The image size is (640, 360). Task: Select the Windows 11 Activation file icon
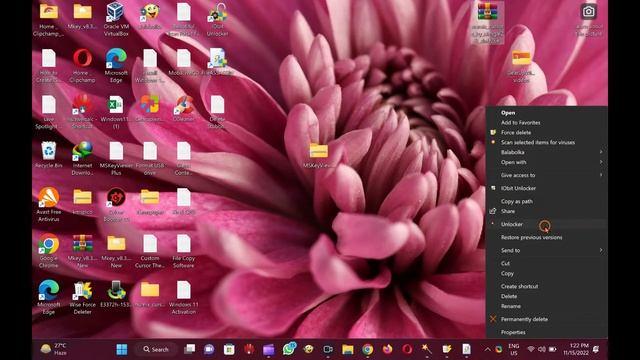pos(184,297)
